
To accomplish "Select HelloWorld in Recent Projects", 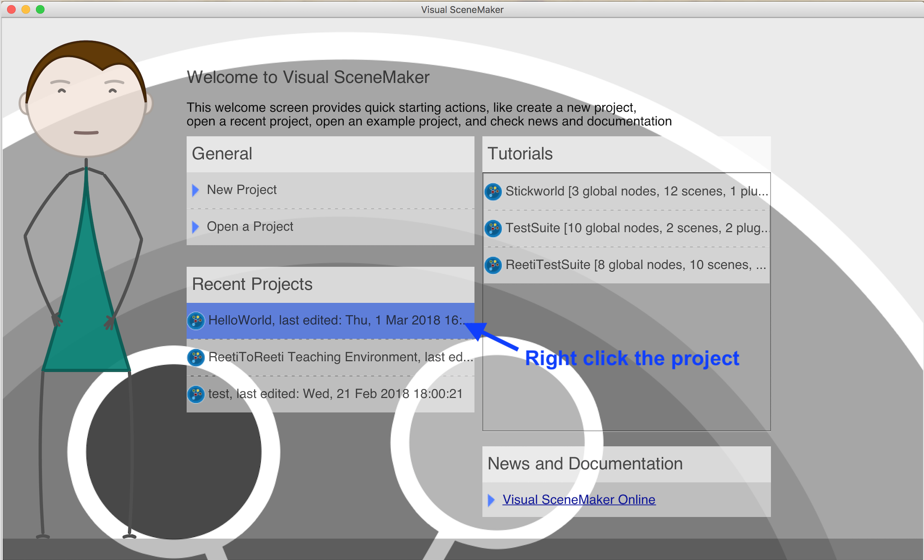I will point(336,320).
